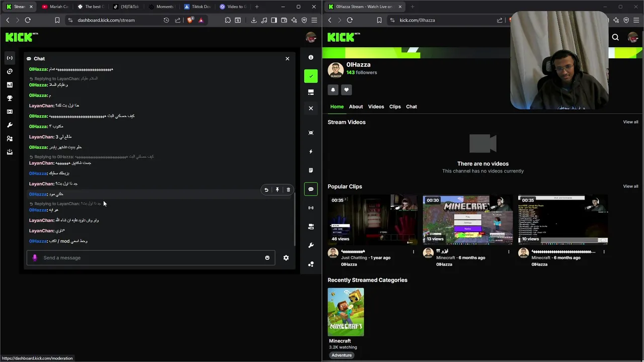Select the Chat tab on channel page
Viewport: 644px width, 362px height.
(x=412, y=107)
